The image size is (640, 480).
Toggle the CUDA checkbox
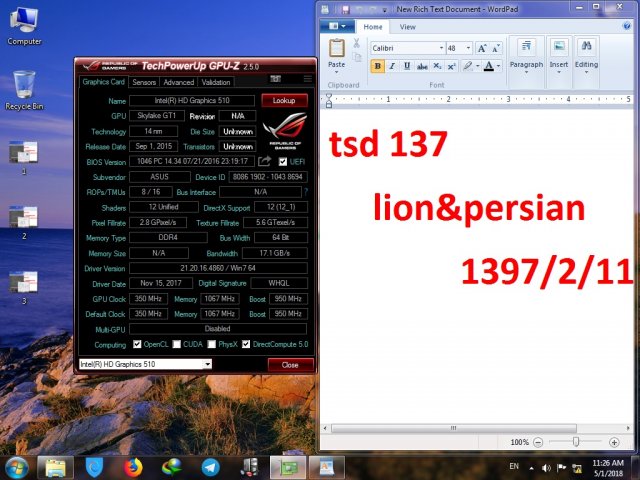coord(176,344)
